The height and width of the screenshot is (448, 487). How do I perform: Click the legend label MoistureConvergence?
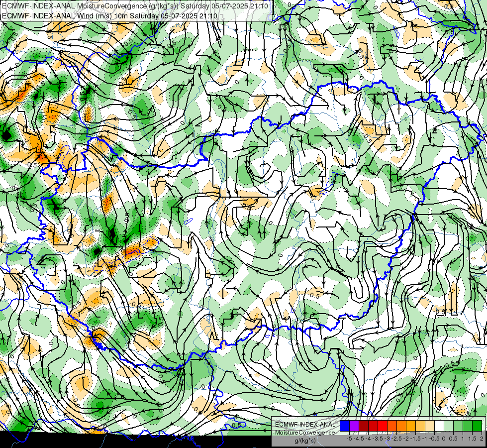(305, 433)
